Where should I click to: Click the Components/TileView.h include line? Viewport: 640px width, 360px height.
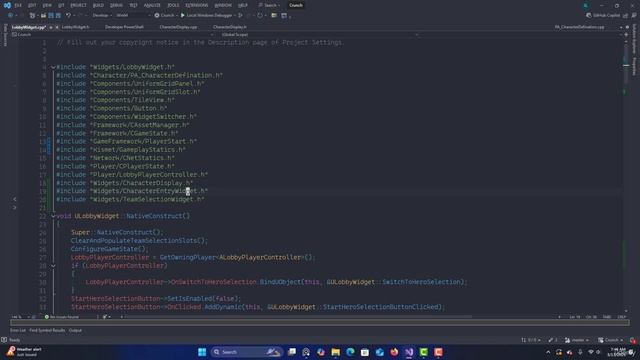click(x=116, y=100)
